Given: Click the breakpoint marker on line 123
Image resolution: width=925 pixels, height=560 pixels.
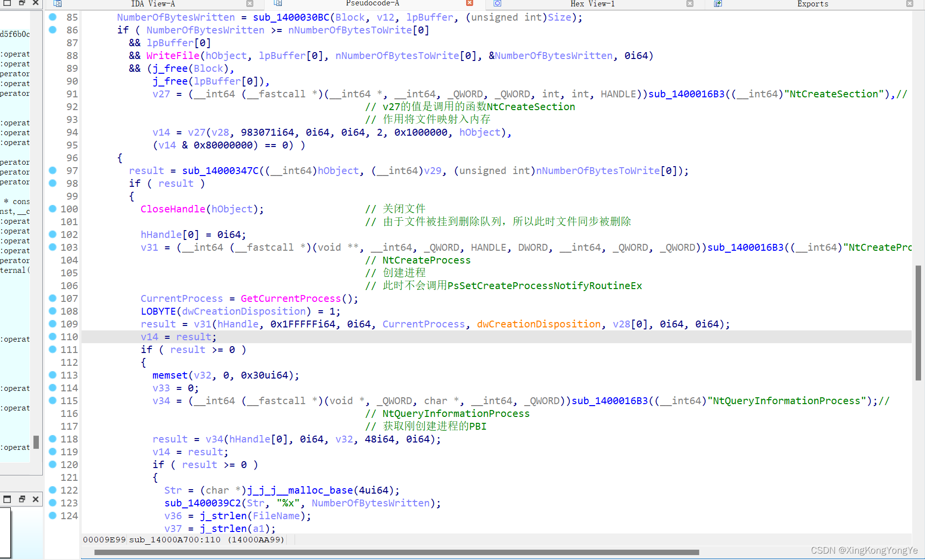Looking at the screenshot, I should (x=53, y=502).
